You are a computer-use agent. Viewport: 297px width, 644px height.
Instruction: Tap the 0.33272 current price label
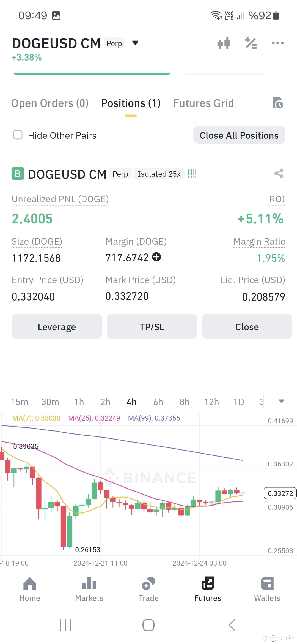[x=280, y=493]
